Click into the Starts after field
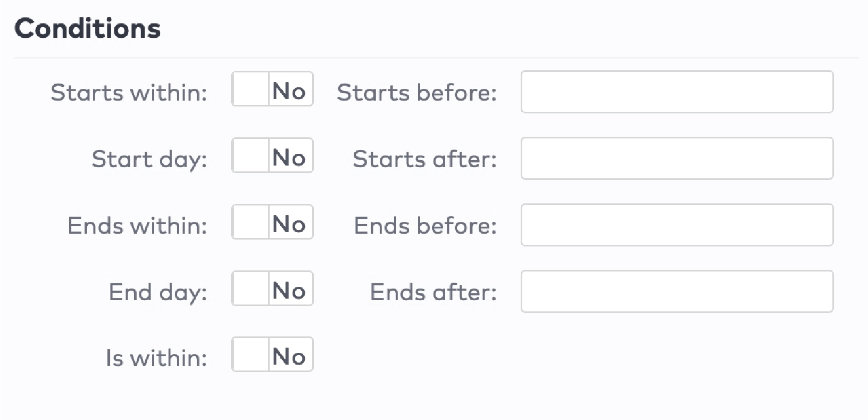This screenshot has height=420, width=868. coord(677,159)
